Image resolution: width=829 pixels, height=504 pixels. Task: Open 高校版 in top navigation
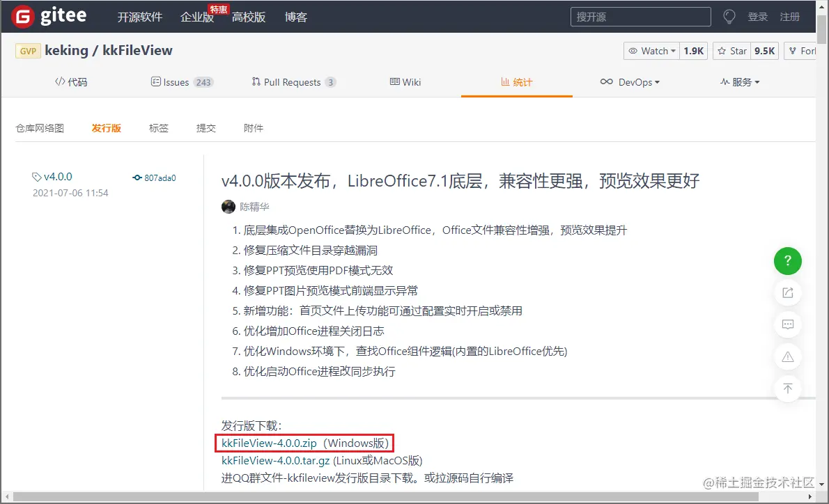click(x=249, y=17)
